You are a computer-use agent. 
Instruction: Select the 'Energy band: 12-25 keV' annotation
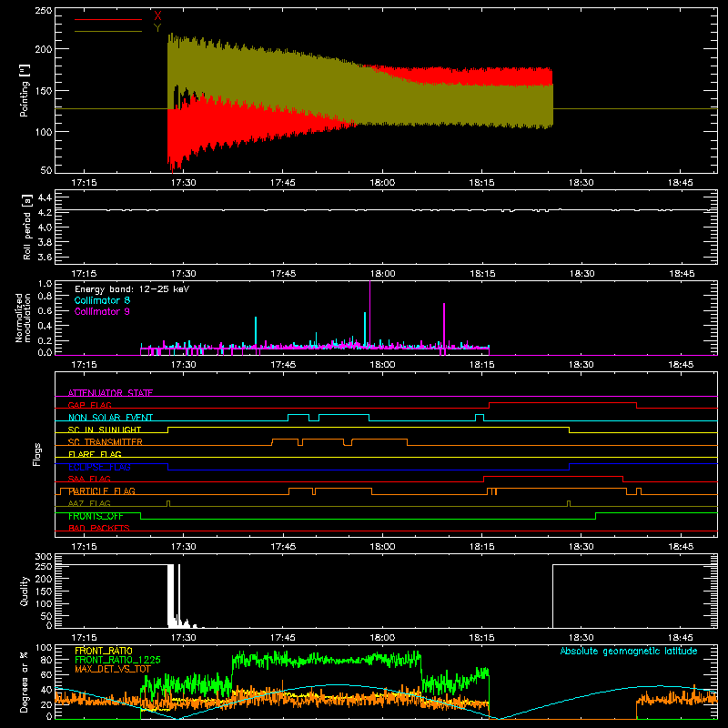click(132, 289)
